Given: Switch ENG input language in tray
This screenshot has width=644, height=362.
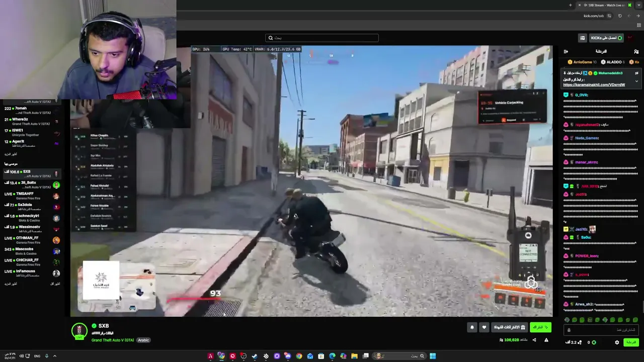Looking at the screenshot, I should (37, 356).
